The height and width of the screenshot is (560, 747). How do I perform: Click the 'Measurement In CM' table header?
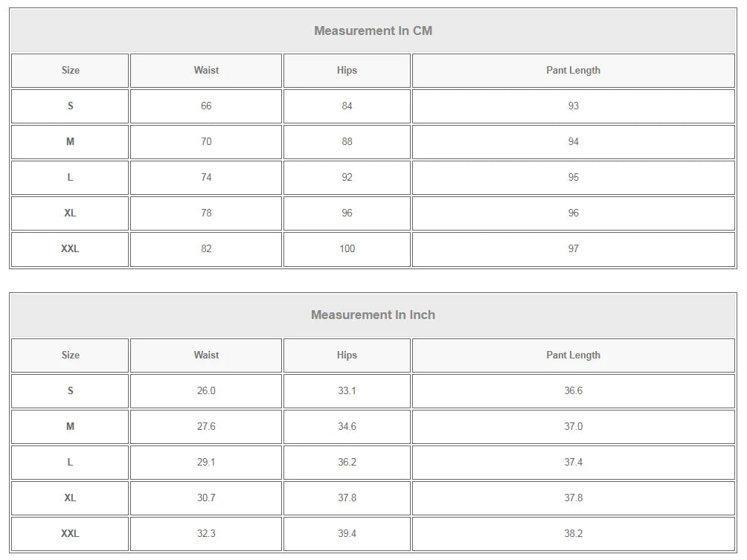[x=373, y=30]
